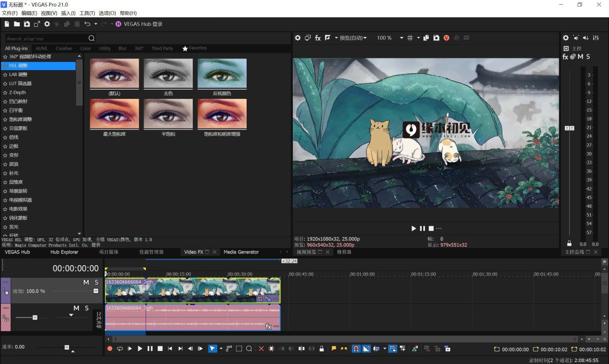Open master bus fx button

coord(565,57)
